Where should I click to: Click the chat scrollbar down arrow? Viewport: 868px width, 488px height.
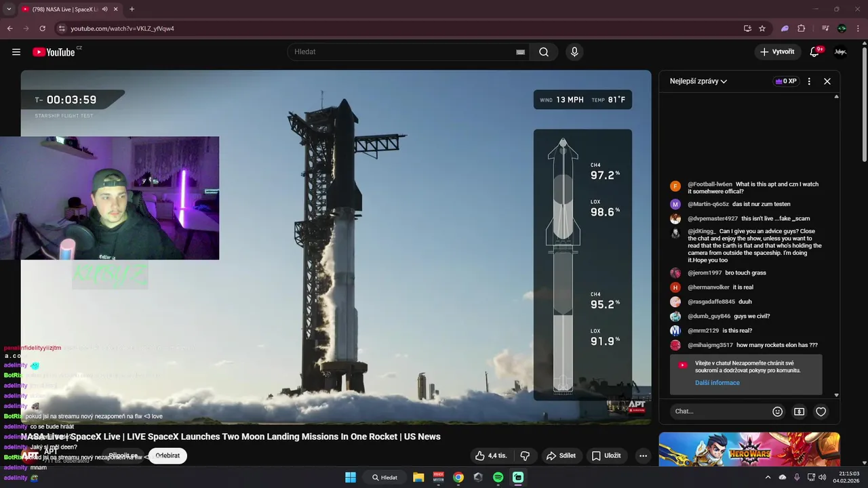tap(836, 395)
